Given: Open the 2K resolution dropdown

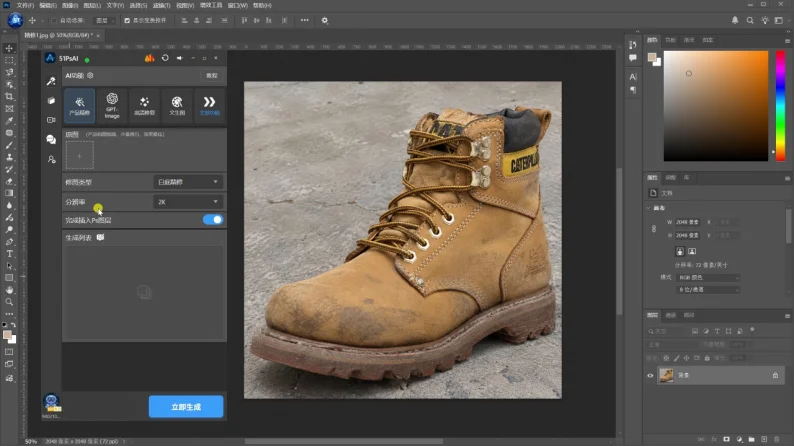Looking at the screenshot, I should [x=187, y=202].
